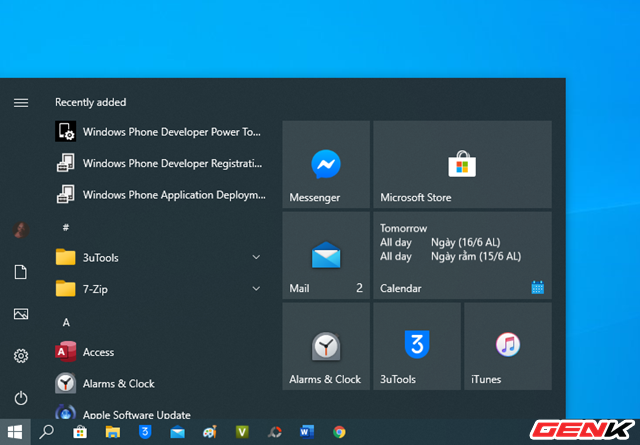
Task: Click 'Ngày rằm (15/6 AL)' calendar event
Action: click(x=476, y=256)
